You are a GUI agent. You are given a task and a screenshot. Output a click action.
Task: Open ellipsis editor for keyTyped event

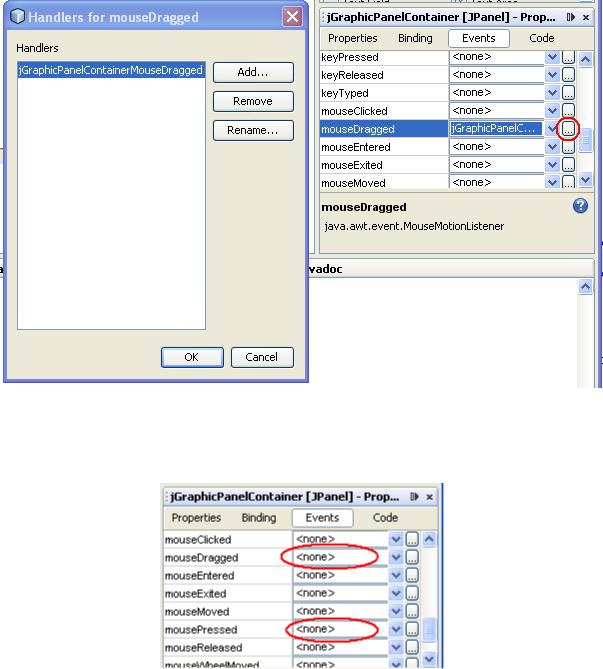click(x=568, y=93)
